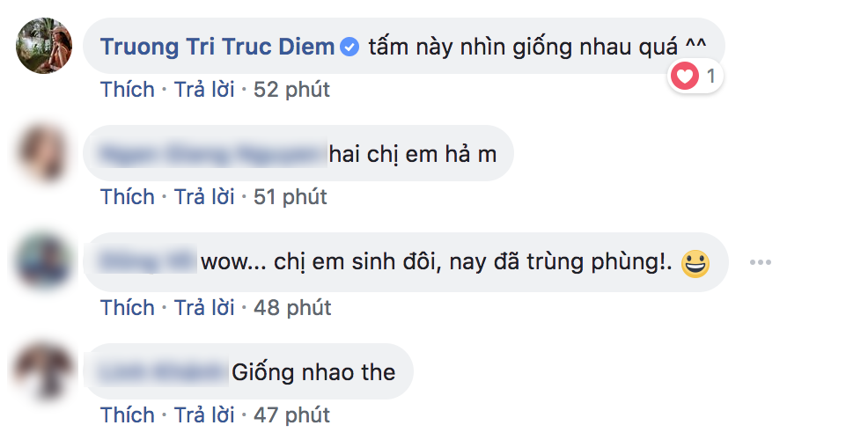Open the three-dots comment options menu
868x440 pixels.
pos(761,262)
